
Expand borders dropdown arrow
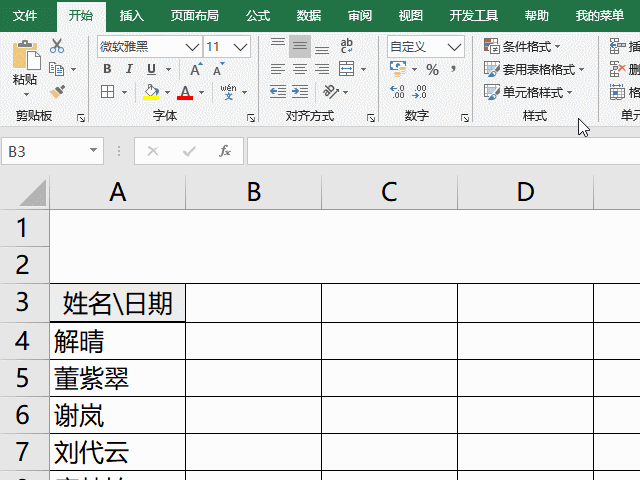(x=124, y=92)
